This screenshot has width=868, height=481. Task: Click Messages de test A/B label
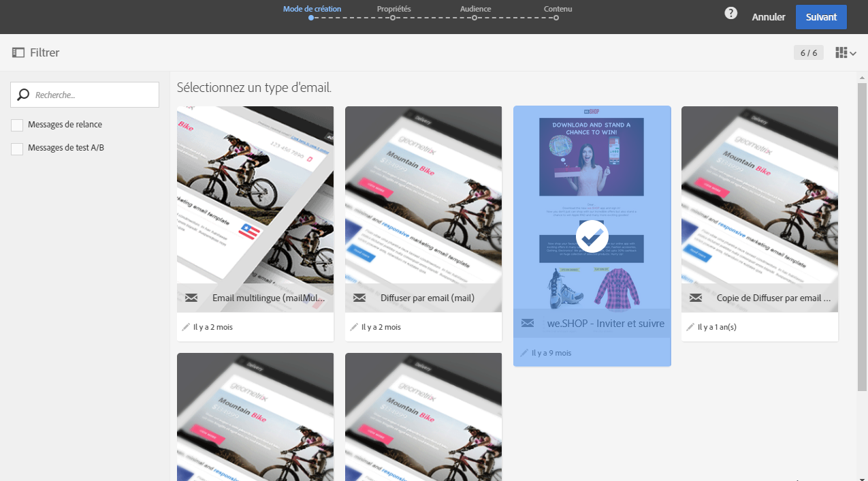click(x=66, y=148)
